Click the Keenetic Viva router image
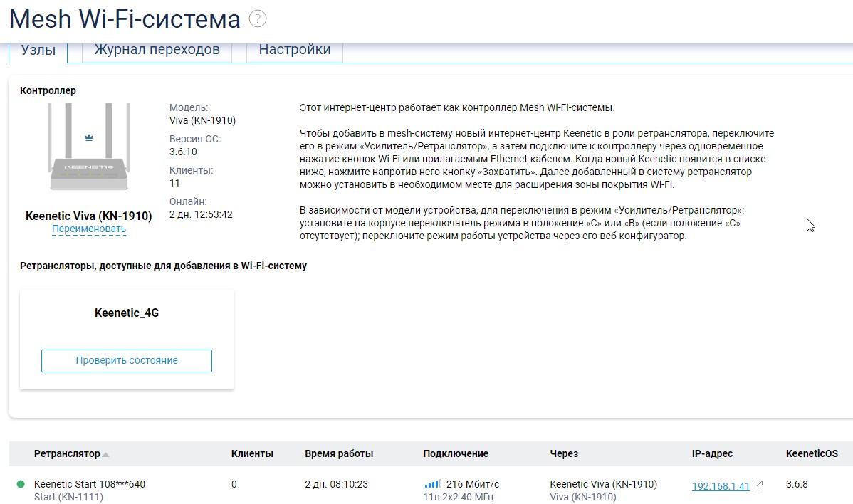The image size is (853, 504). 89,149
